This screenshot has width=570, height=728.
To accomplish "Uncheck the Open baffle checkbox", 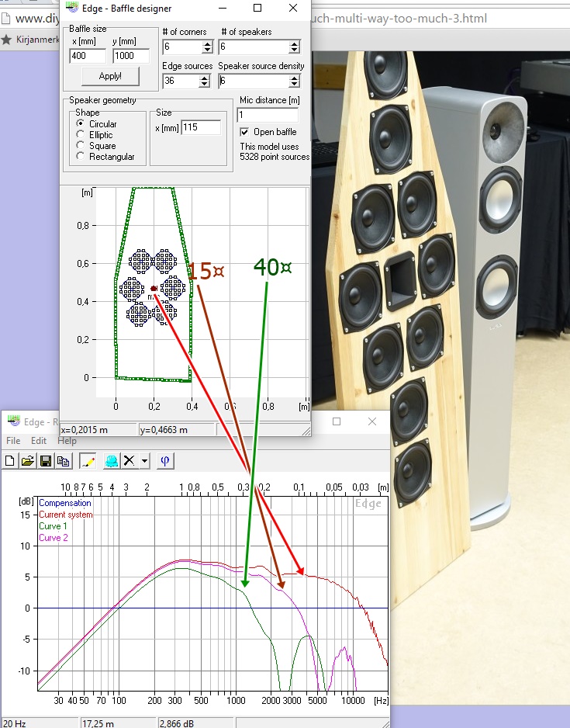I will (244, 132).
